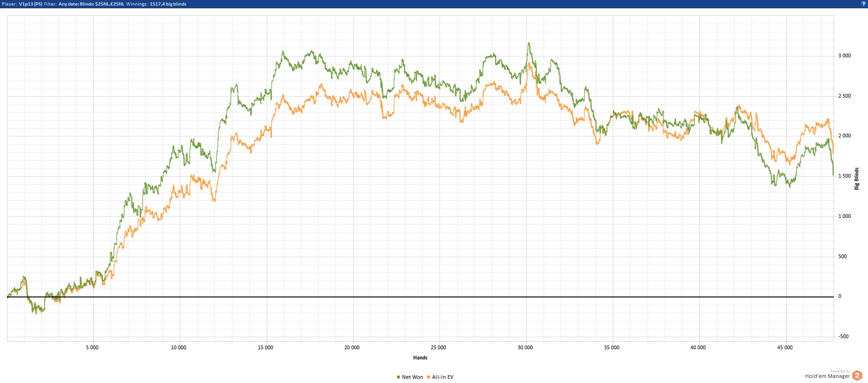The height and width of the screenshot is (383, 868).
Task: Click the 15 000 hands axis label
Action: pos(265,347)
